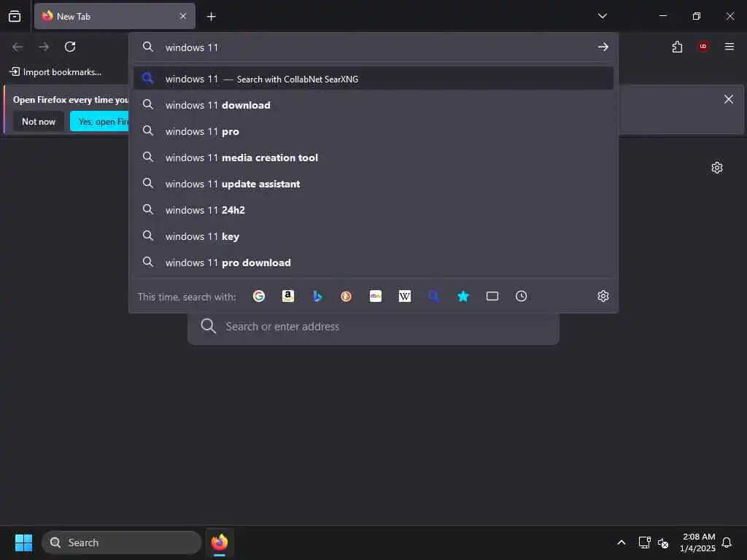The width and height of the screenshot is (747, 560).
Task: Pick suggestion 'windows 11 pro download'
Action: click(373, 262)
